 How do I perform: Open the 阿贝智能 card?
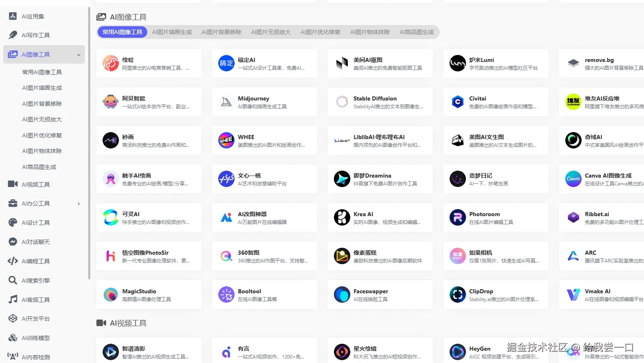[149, 102]
